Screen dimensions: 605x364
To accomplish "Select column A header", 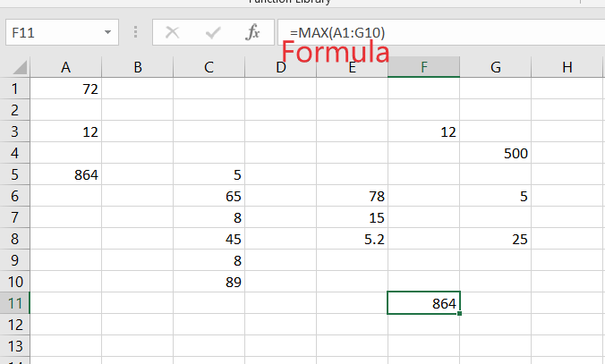I will 66,67.
